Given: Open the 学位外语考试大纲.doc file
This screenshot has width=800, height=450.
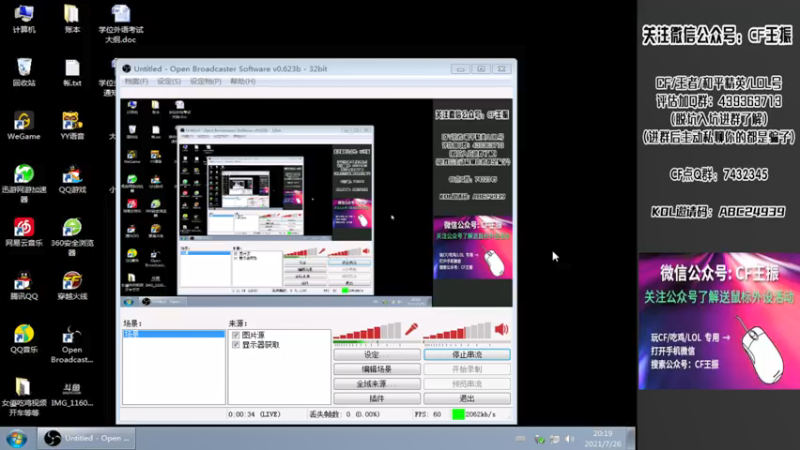Looking at the screenshot, I should pos(121,23).
